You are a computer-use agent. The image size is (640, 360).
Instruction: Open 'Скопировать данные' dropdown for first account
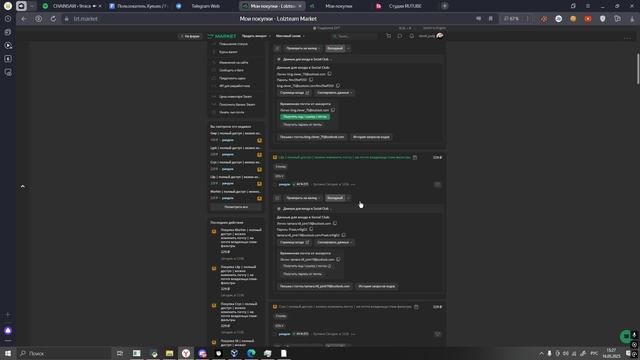pos(334,93)
